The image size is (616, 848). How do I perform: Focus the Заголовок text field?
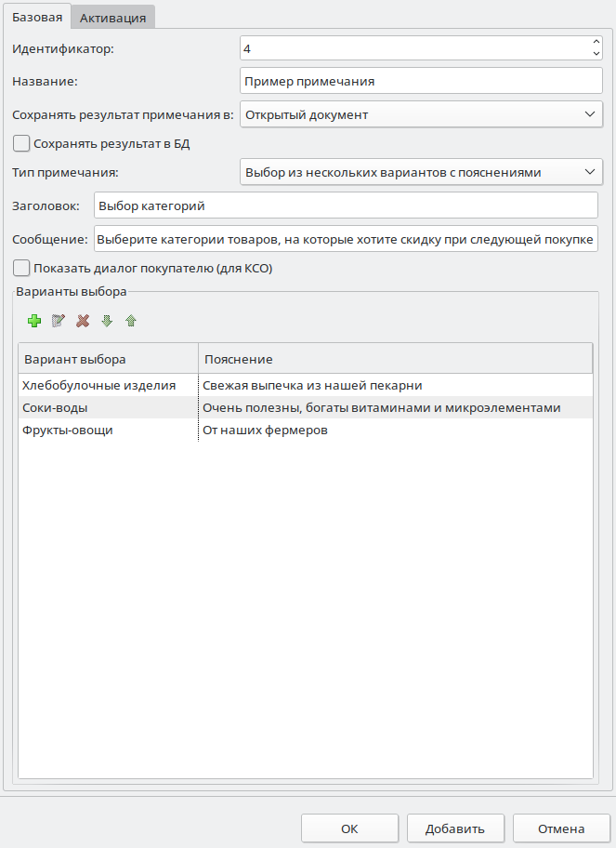tap(346, 205)
